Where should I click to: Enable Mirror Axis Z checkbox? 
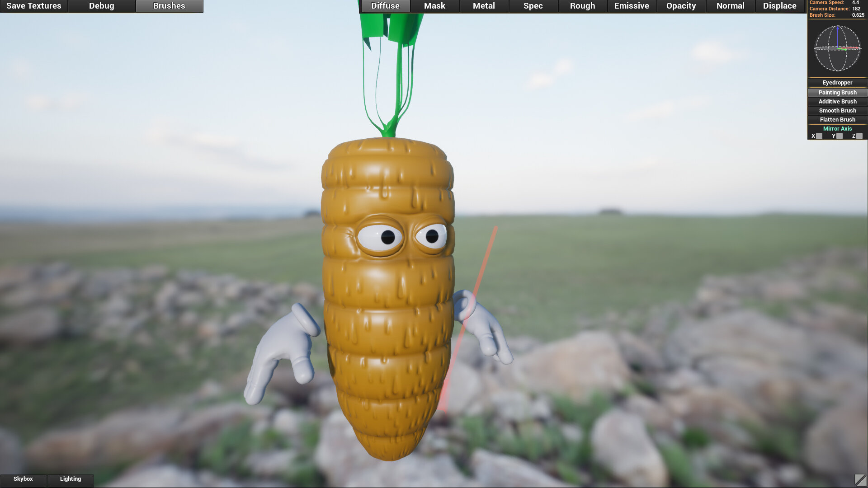tap(859, 136)
